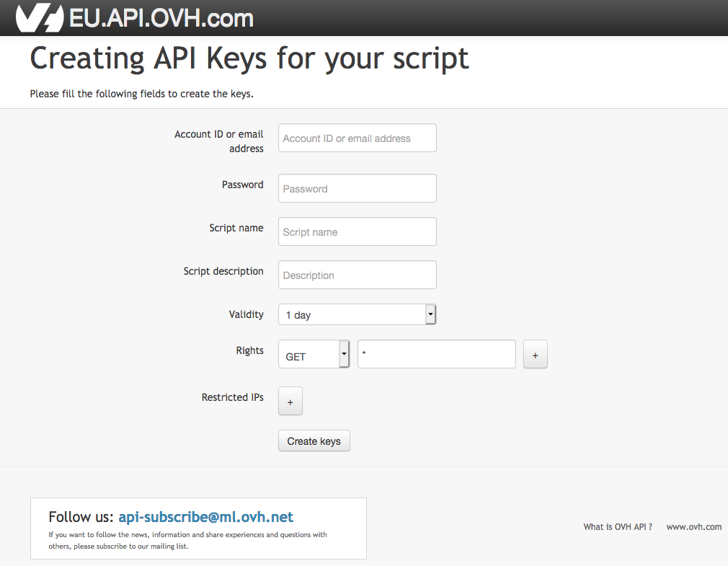
Task: Visit the www.ovh.com link
Action: pos(693,527)
